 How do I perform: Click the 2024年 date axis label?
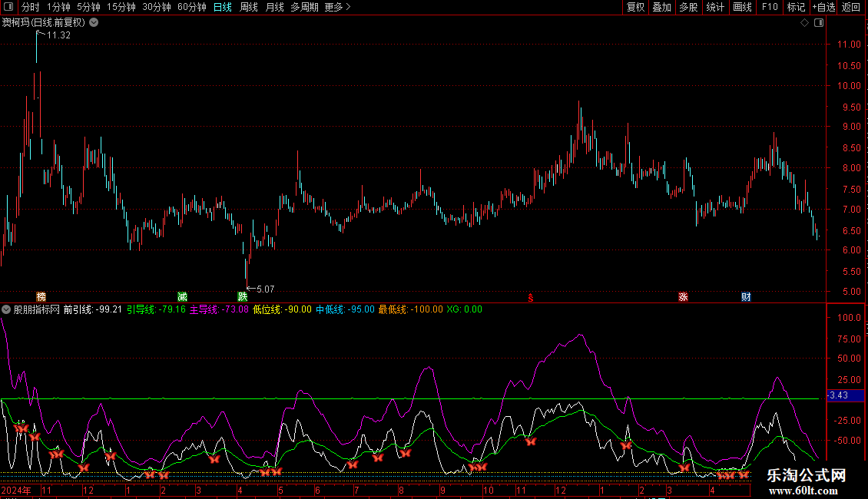click(x=15, y=491)
